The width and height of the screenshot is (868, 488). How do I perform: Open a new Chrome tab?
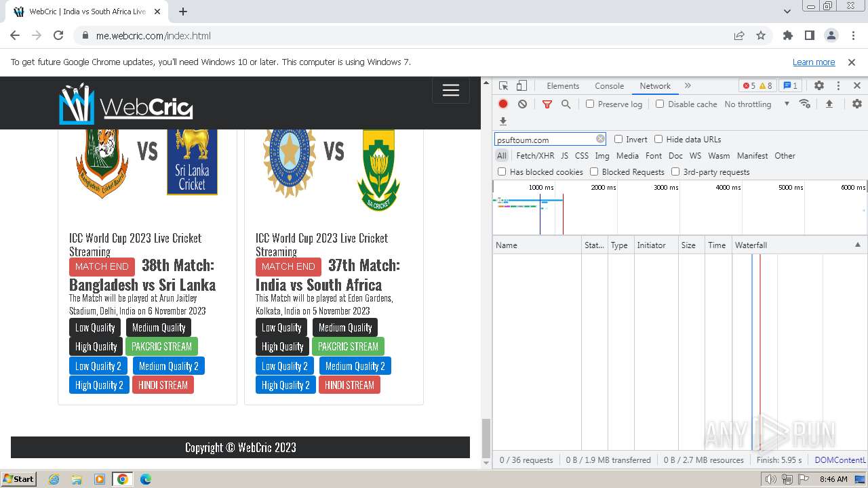point(183,12)
